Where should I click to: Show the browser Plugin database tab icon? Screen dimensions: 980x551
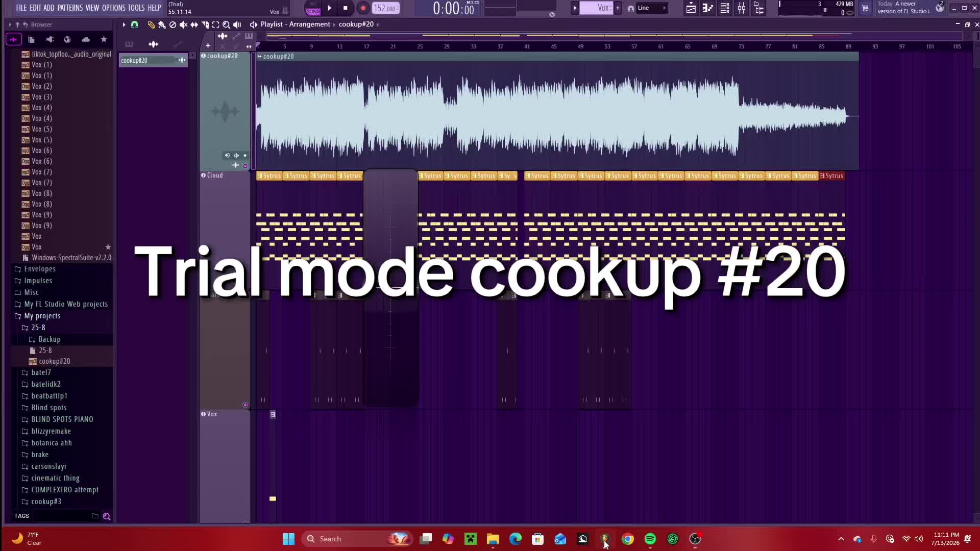50,39
